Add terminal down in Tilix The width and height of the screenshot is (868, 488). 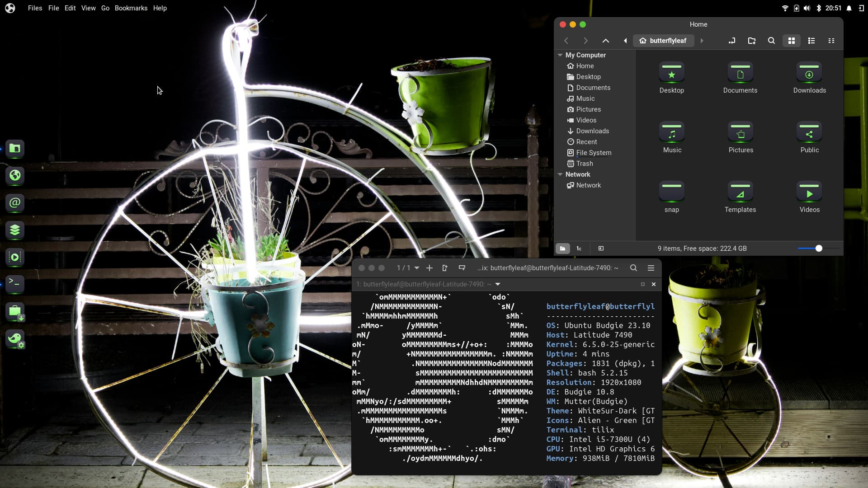click(462, 268)
